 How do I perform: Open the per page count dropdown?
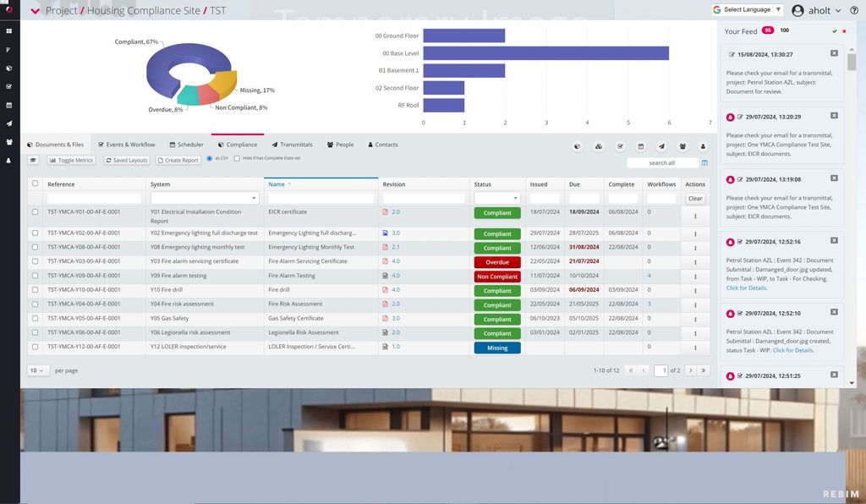tap(36, 370)
